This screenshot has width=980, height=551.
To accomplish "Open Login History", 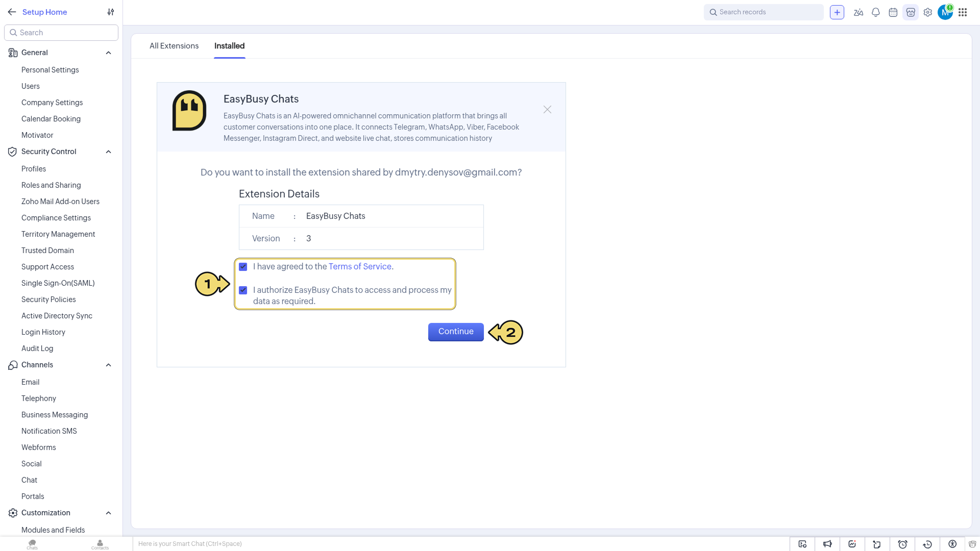I will pyautogui.click(x=43, y=332).
